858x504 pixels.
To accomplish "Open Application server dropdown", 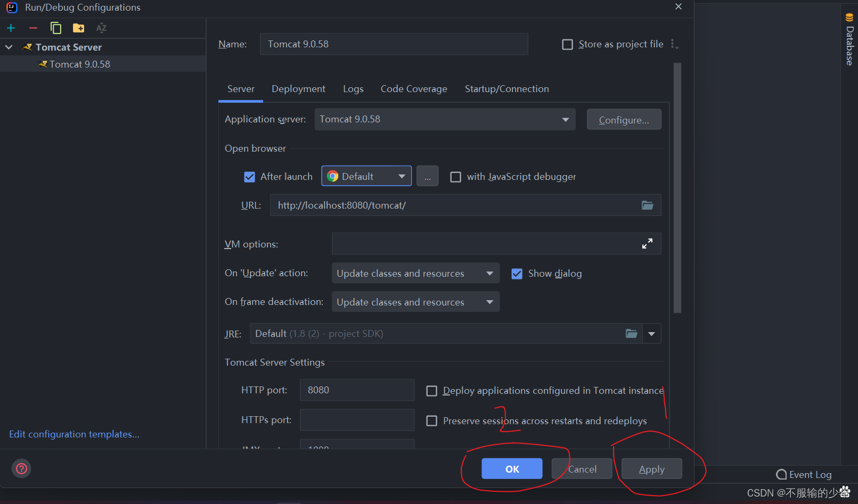I will (x=445, y=119).
